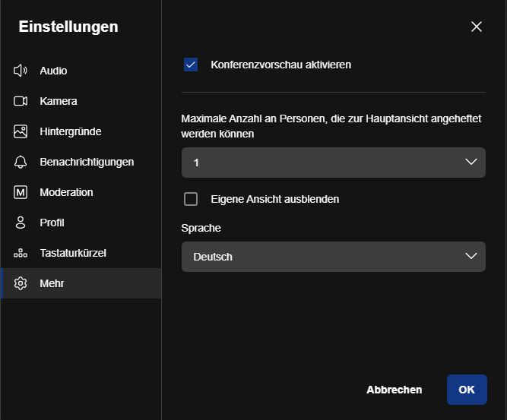Confirm settings with the OK button

coord(467,390)
